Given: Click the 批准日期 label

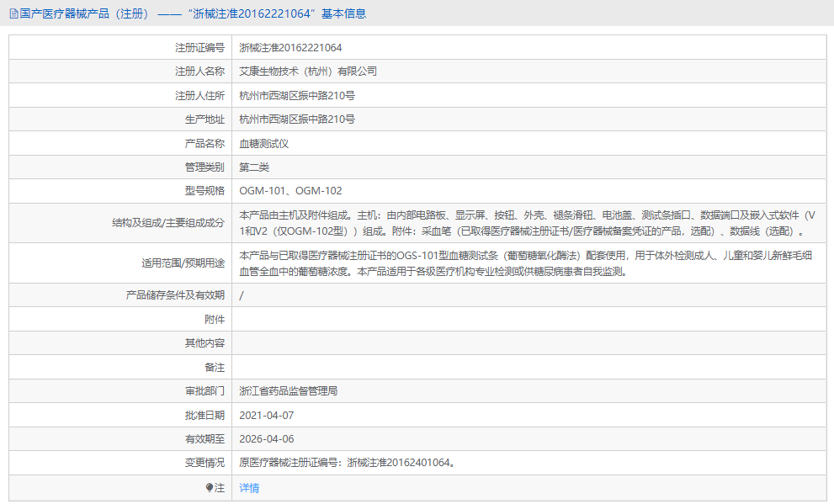Looking at the screenshot, I should point(205,416).
